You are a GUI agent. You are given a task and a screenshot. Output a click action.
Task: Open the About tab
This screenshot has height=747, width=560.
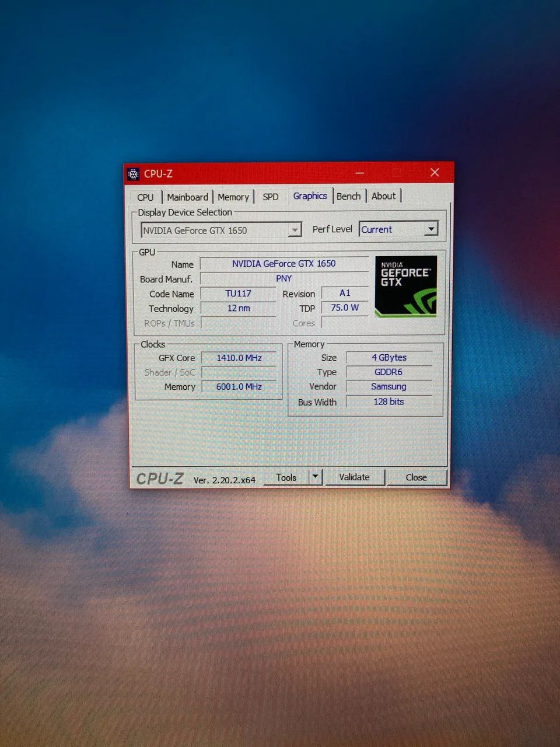pos(383,196)
